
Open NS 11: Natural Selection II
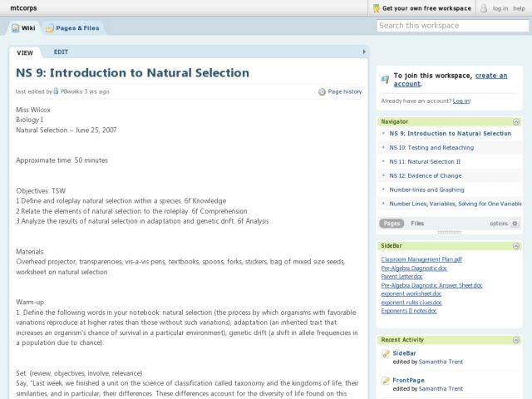(x=425, y=162)
